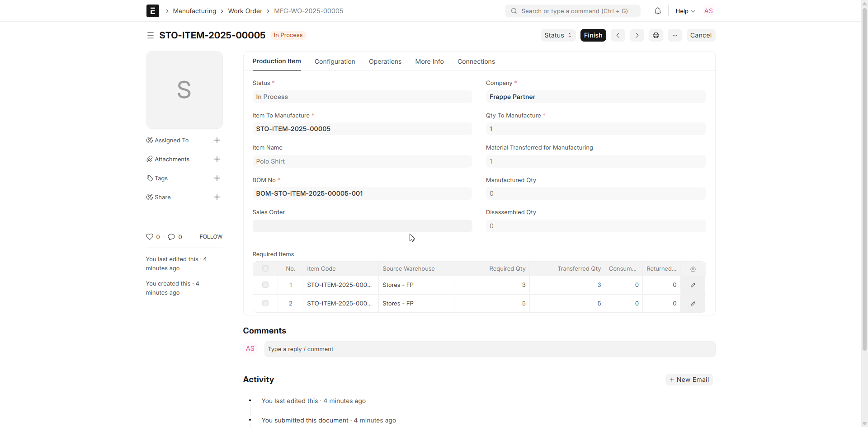868x427 pixels.
Task: Switch to the Operations tab
Action: (x=385, y=61)
